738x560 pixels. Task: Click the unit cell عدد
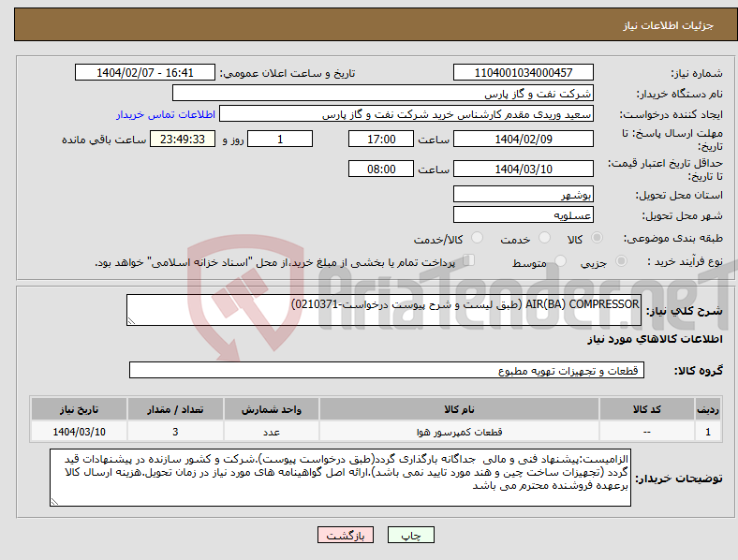272,432
